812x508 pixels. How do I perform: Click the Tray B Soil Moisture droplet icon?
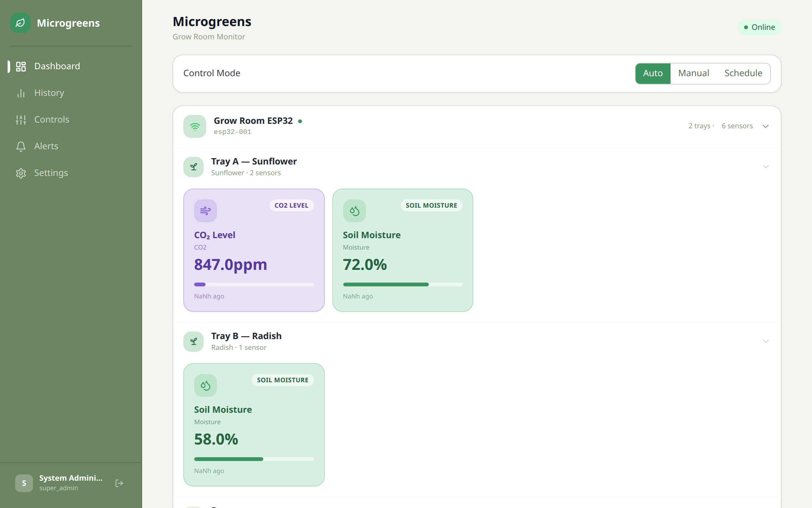point(205,385)
